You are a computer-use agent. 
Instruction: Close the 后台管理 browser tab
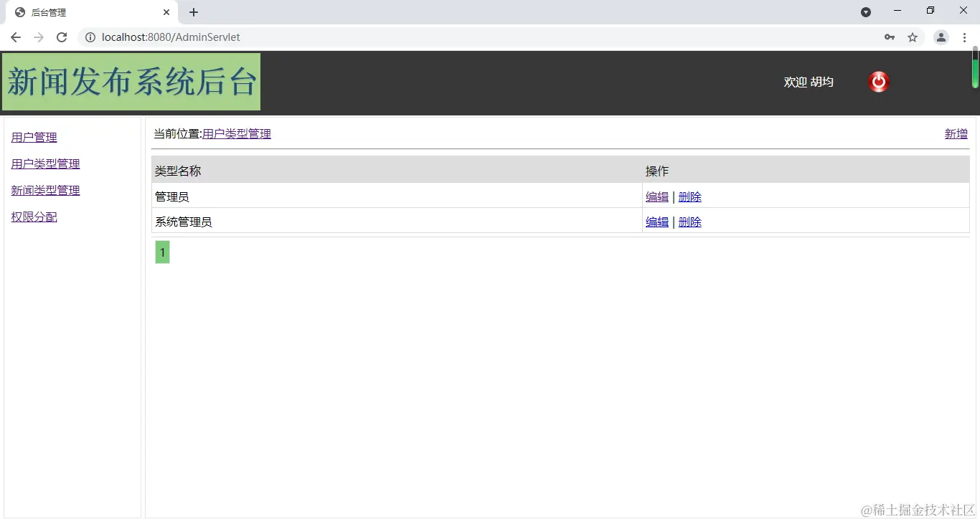166,12
